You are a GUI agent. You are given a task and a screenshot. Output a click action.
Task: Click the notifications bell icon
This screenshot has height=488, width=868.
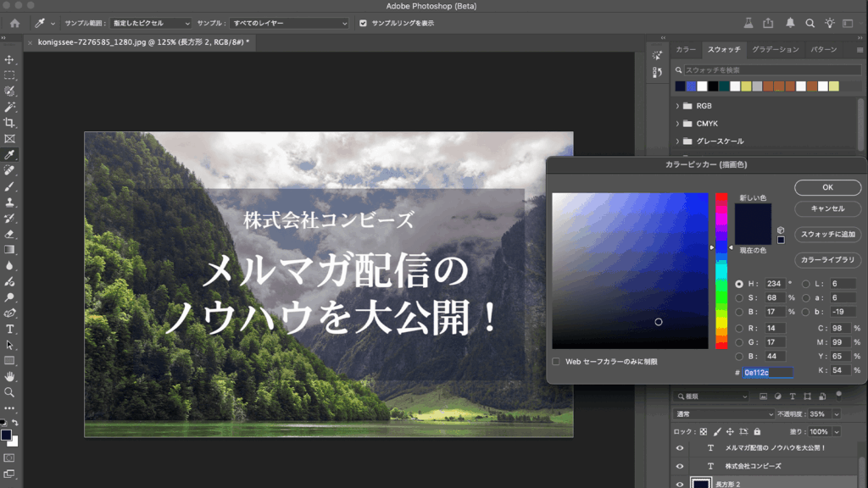pyautogui.click(x=790, y=23)
